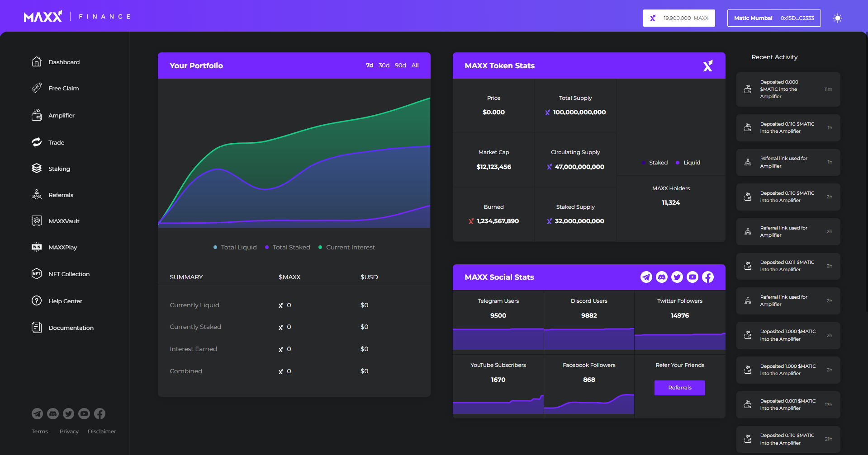This screenshot has height=455, width=868.
Task: Open the Documentation page icon
Action: pyautogui.click(x=37, y=327)
